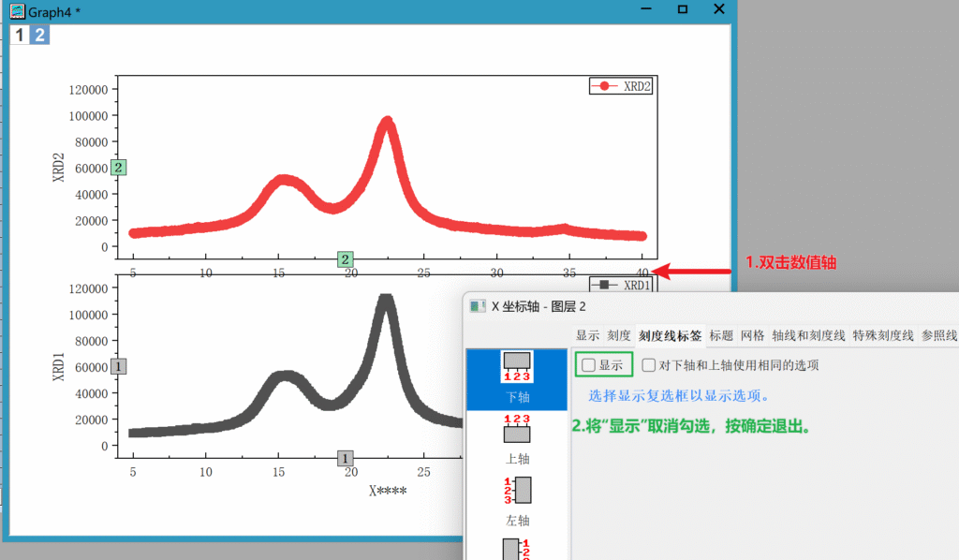Click the green Y-axis marker labeled 2
This screenshot has width=959, height=560.
tap(118, 168)
